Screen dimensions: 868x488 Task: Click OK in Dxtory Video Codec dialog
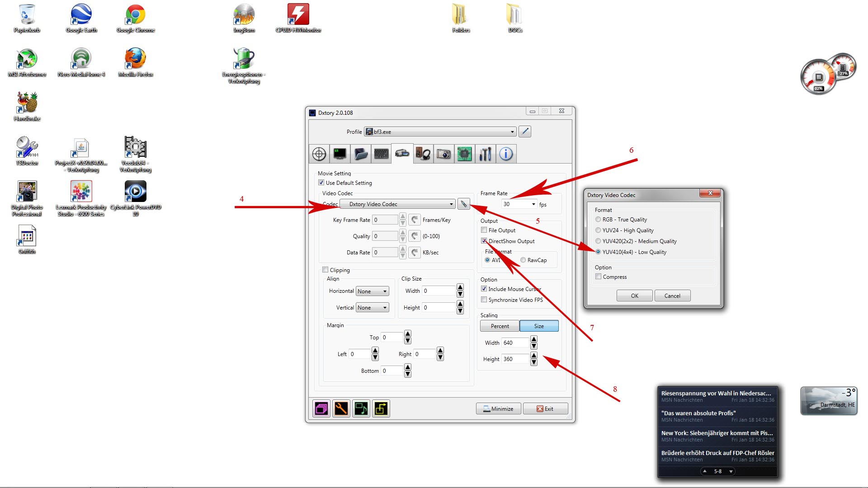[x=634, y=296]
